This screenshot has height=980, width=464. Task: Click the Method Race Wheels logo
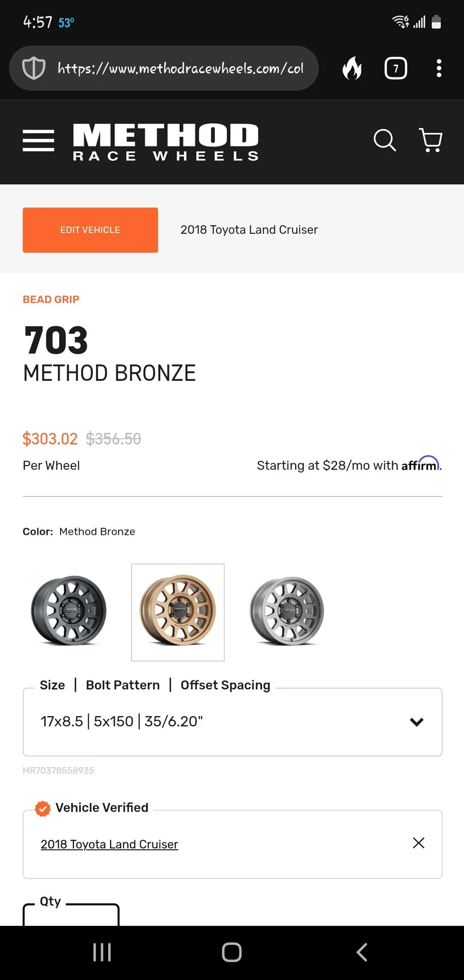166,142
